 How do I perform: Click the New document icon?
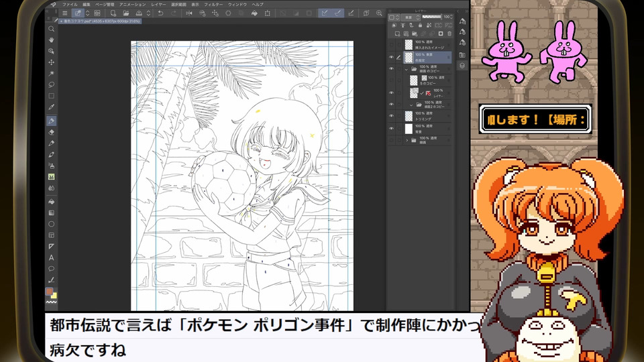(x=113, y=13)
